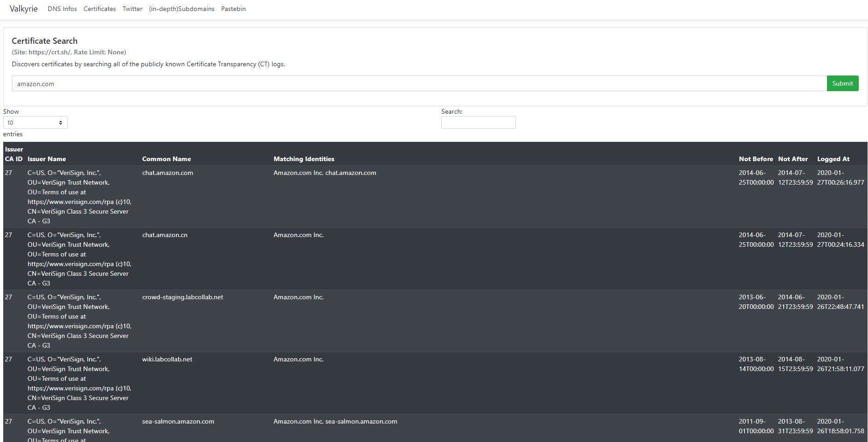Focus the domain input containing amazon.com
Screen dimensions: 868x442
click(x=419, y=83)
